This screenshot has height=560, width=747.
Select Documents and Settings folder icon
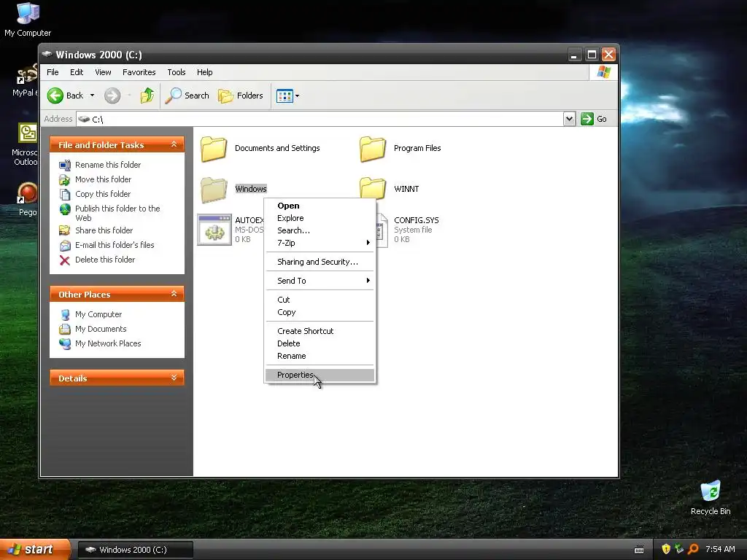214,149
